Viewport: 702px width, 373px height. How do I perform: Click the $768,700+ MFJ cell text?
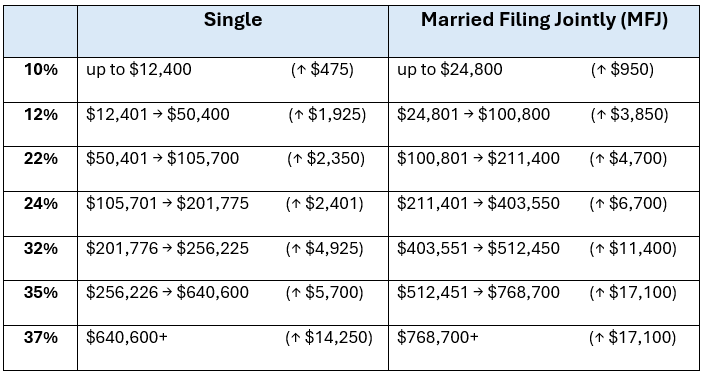coord(437,337)
